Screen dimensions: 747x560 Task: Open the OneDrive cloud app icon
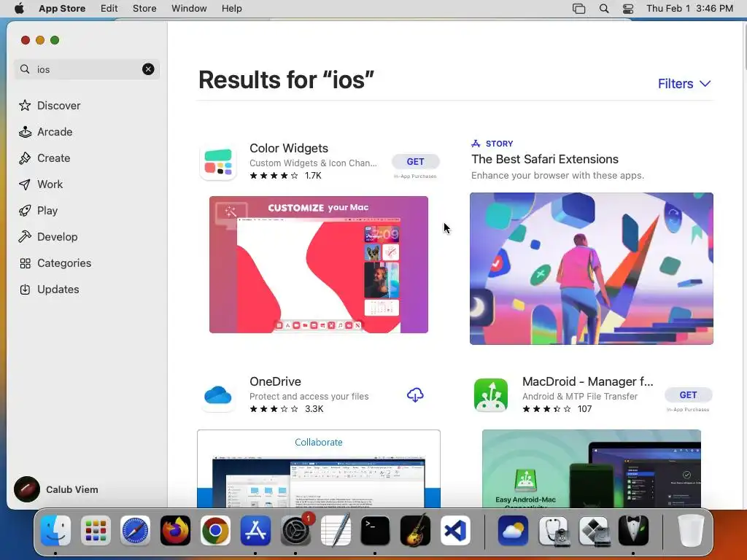tap(217, 395)
